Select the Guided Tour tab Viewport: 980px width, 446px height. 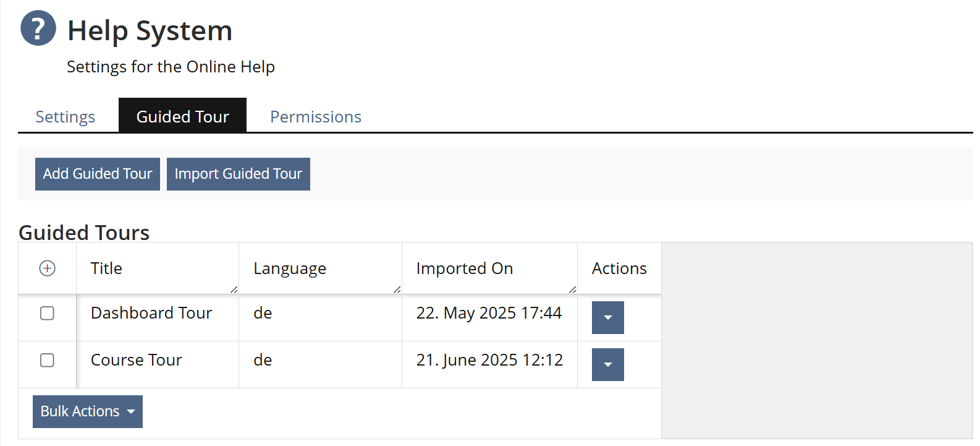(182, 116)
